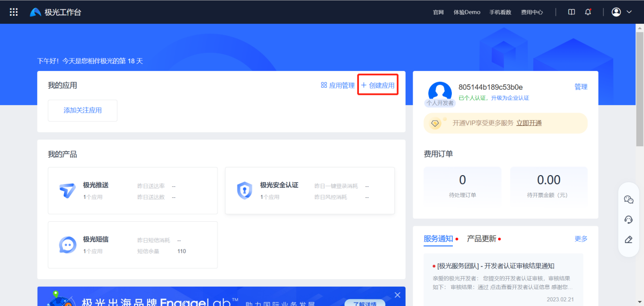
Task: Open the 极光短信 chat icon
Action: click(68, 245)
